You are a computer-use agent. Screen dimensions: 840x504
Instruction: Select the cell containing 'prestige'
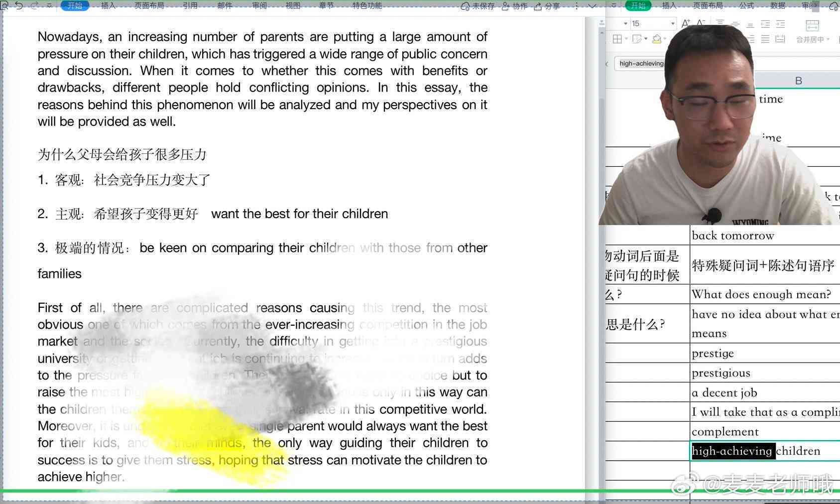tap(765, 353)
